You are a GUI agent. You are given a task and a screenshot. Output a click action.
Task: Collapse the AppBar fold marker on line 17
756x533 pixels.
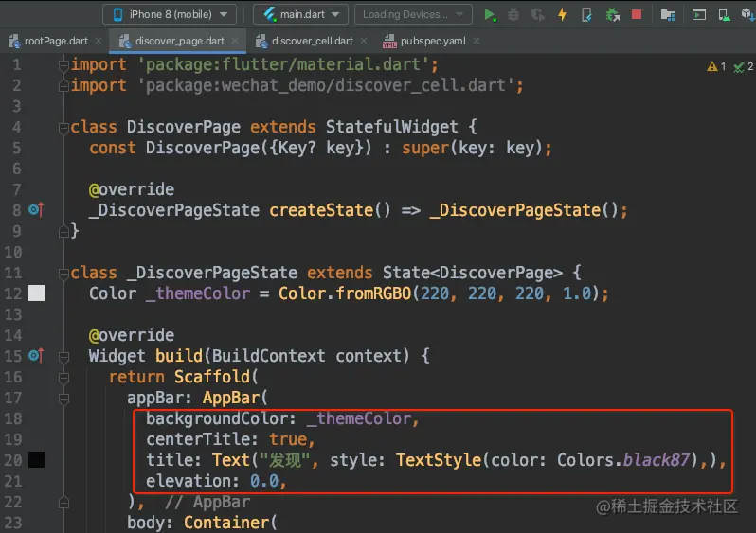tap(63, 399)
